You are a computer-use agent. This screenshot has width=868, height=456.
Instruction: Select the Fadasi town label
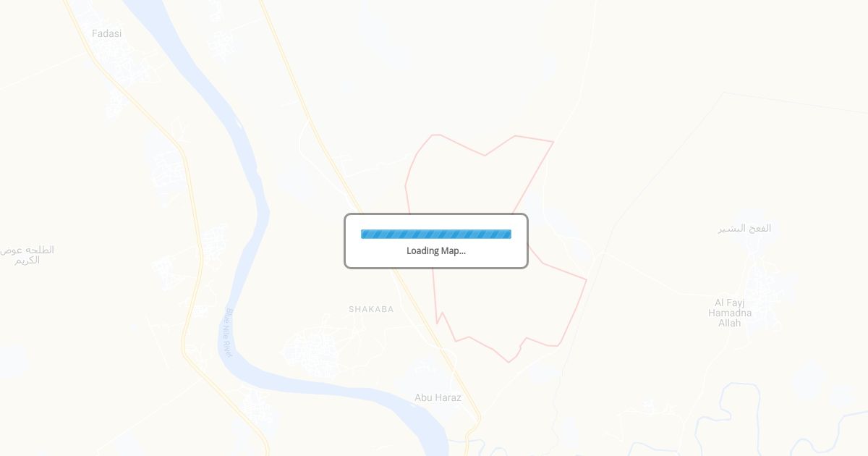click(107, 33)
